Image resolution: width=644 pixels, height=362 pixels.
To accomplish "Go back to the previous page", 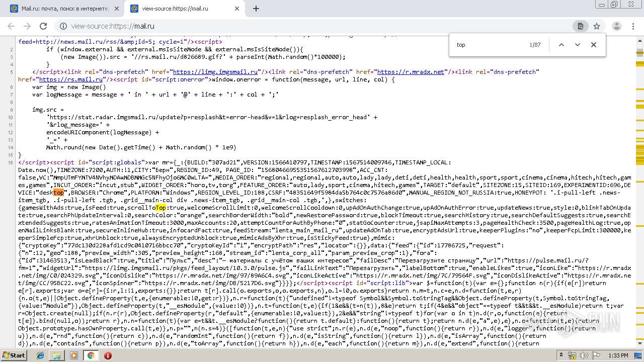I will click(11, 26).
